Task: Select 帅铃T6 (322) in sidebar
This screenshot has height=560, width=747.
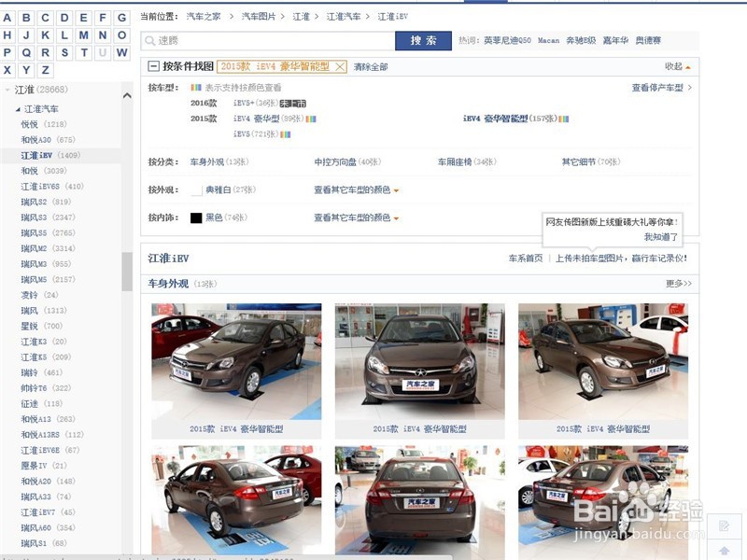Action: [46, 388]
